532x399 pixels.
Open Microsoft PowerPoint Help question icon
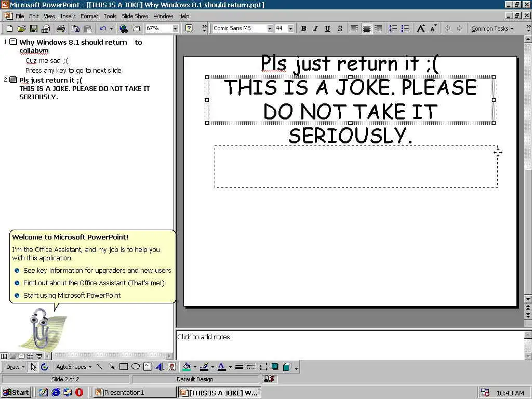[189, 29]
